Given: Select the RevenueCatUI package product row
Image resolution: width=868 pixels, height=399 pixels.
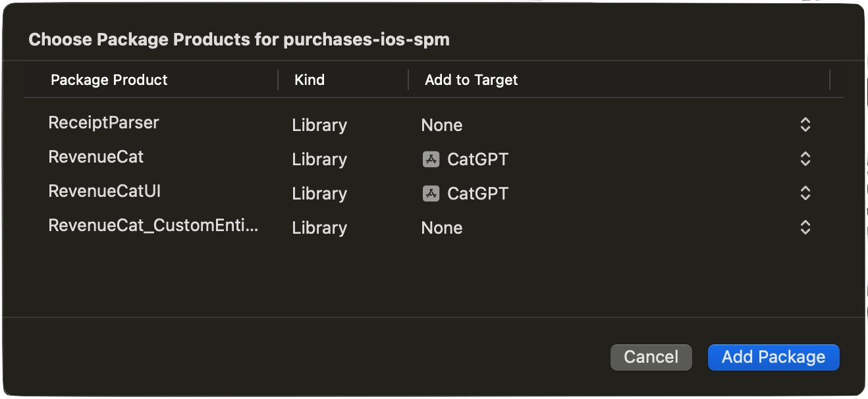Looking at the screenshot, I should 104,191.
